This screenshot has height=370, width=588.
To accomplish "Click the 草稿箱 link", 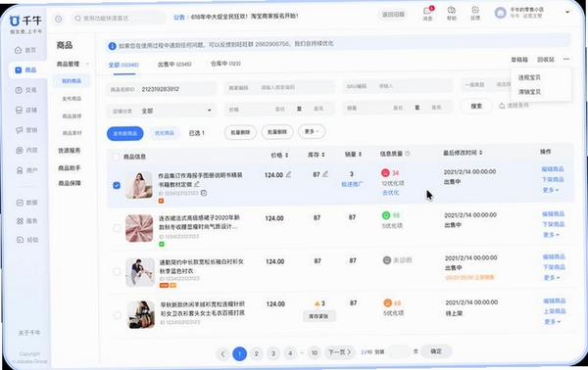I will pyautogui.click(x=519, y=60).
